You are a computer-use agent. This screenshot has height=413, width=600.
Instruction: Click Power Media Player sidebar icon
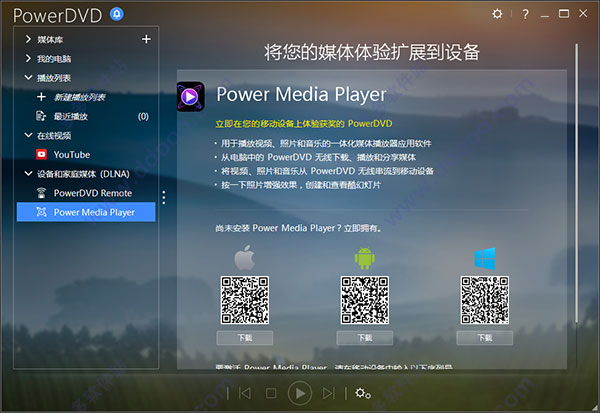(x=41, y=212)
